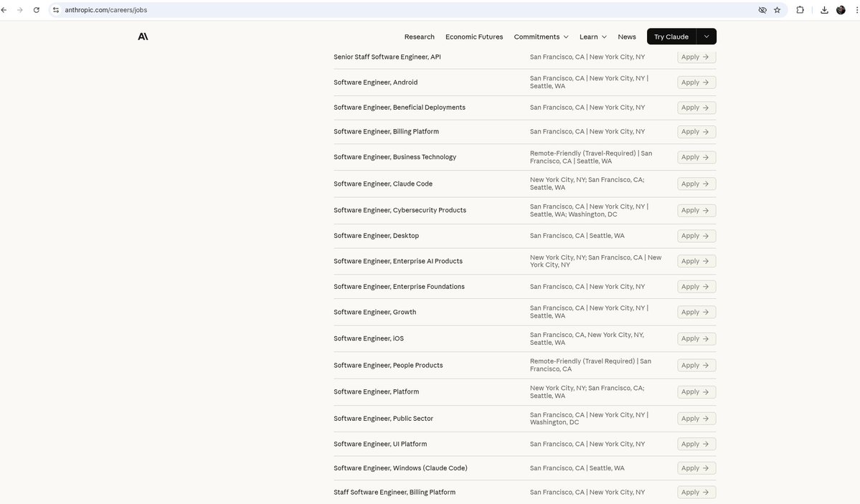
Task: Apply to Software Engineer, People Products
Action: coord(696,365)
